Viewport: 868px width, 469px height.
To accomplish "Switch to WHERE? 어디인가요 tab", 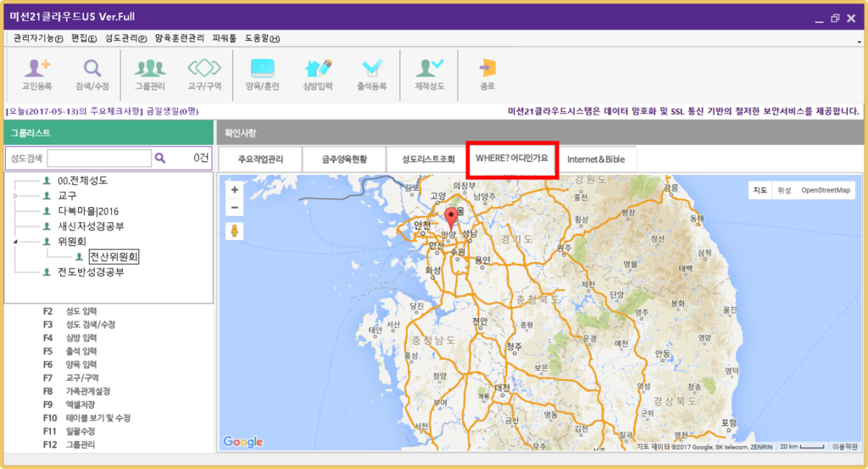I will pyautogui.click(x=512, y=159).
